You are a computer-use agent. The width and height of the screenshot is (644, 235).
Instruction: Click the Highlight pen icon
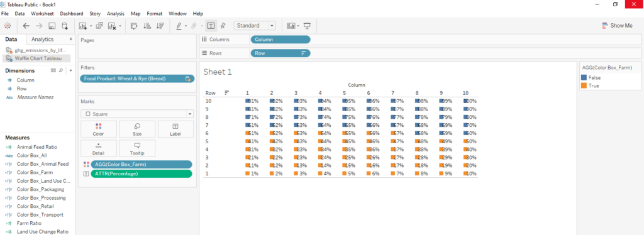(x=179, y=25)
